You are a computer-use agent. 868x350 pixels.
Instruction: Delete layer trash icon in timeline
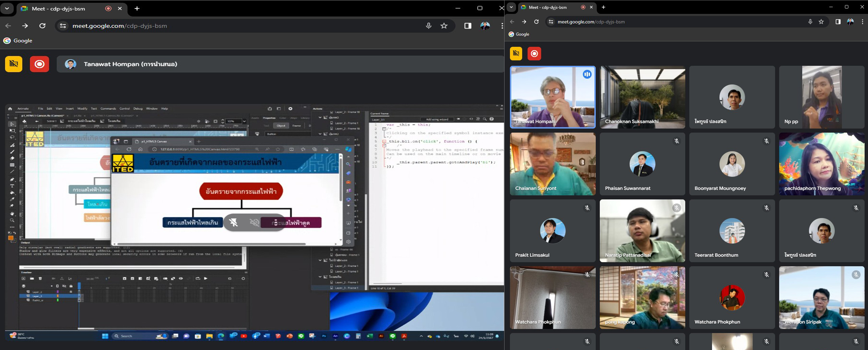pos(40,278)
